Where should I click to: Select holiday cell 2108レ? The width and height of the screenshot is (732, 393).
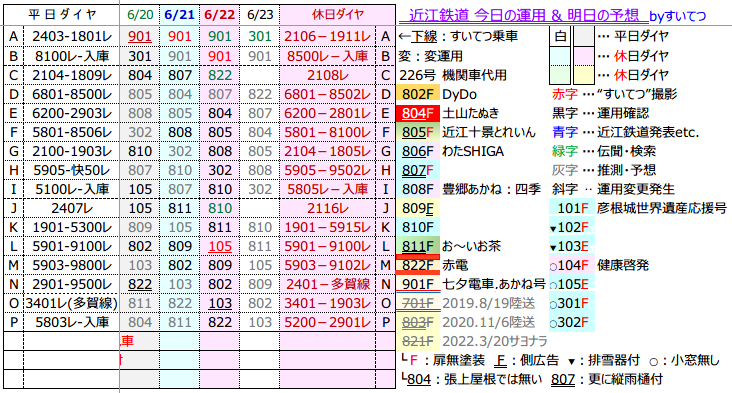point(328,75)
